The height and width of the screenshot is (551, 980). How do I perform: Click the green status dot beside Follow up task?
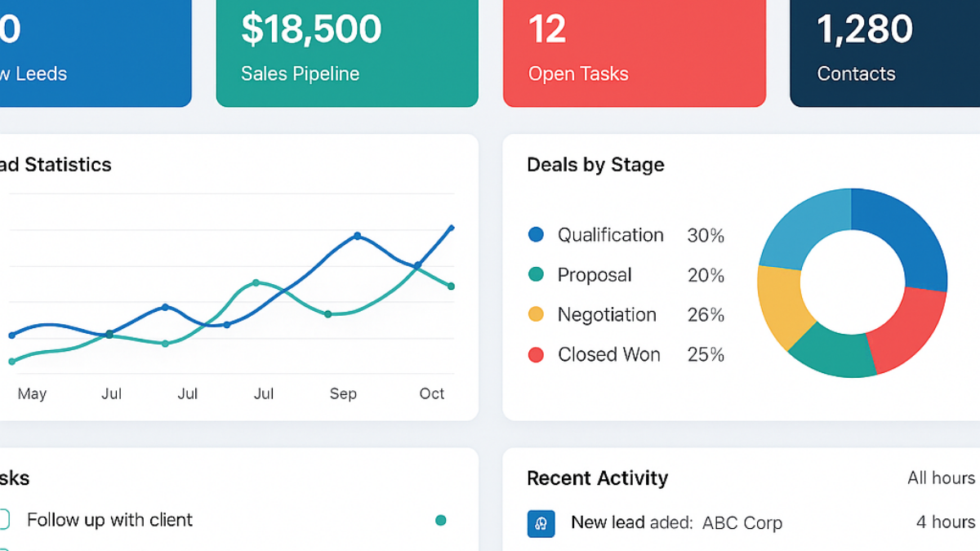click(441, 520)
